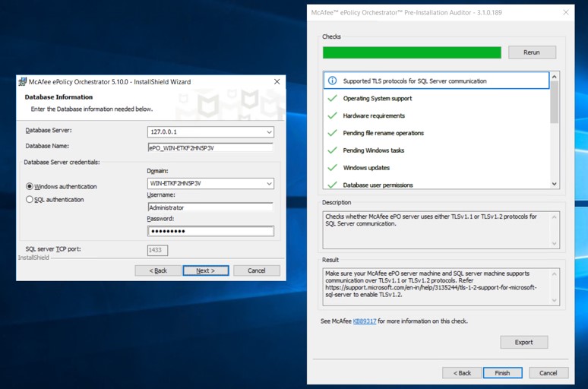Click the checkmark beside Database user permissions
Viewport: 588px width, 389px height.
pos(332,185)
